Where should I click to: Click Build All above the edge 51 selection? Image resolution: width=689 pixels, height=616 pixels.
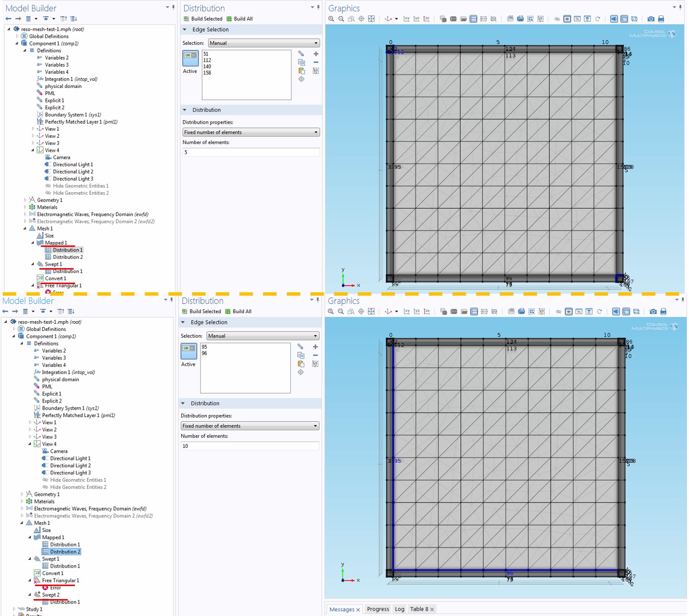point(239,19)
